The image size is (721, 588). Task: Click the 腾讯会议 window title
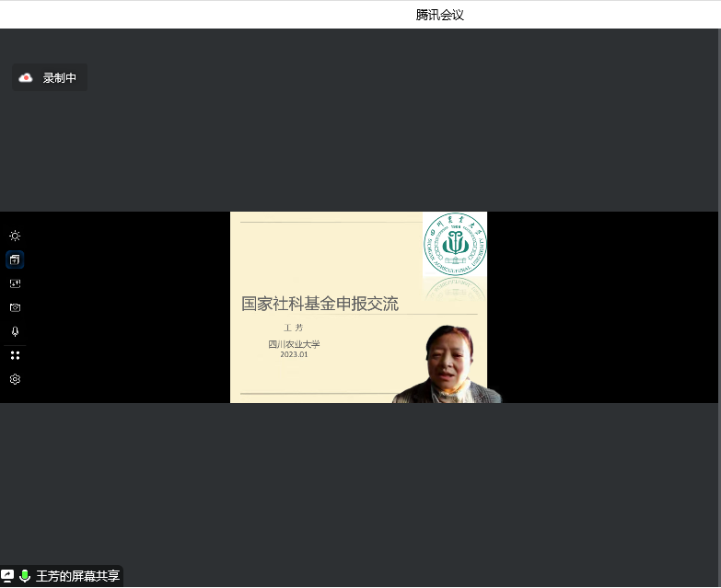tap(439, 15)
